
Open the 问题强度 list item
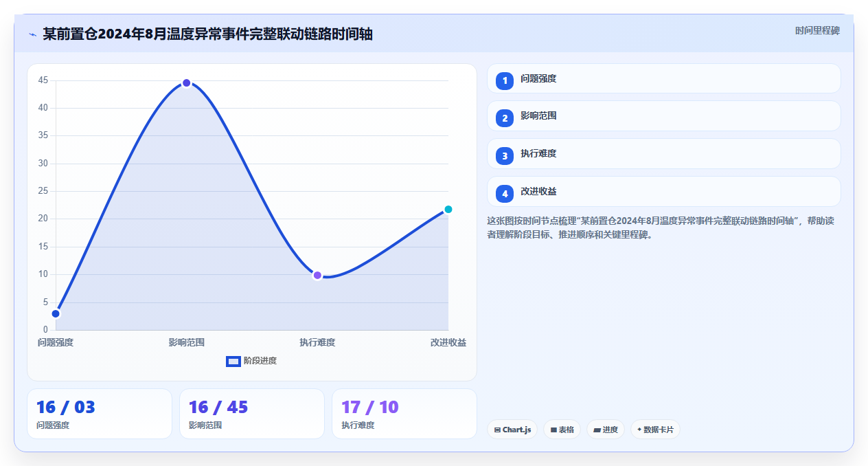664,78
